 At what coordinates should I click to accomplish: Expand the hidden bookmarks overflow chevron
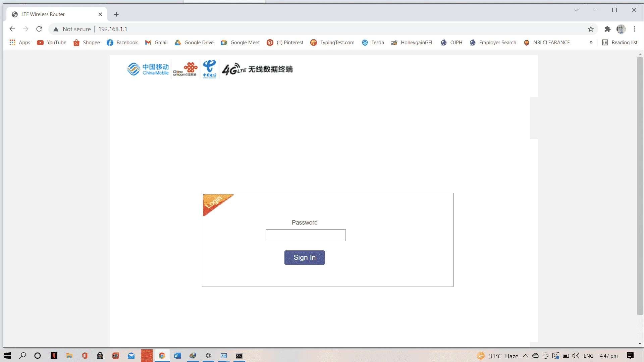click(591, 43)
